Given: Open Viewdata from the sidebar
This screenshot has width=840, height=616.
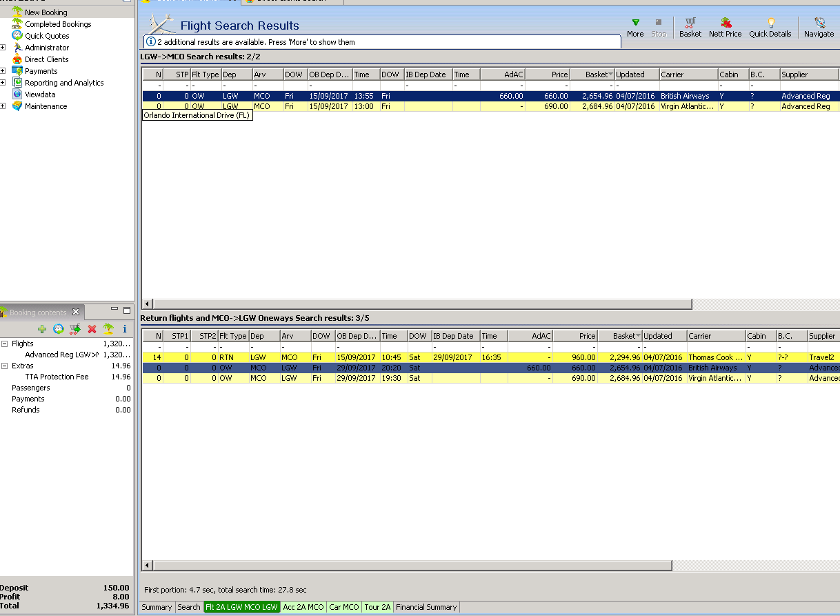Looking at the screenshot, I should pyautogui.click(x=40, y=95).
